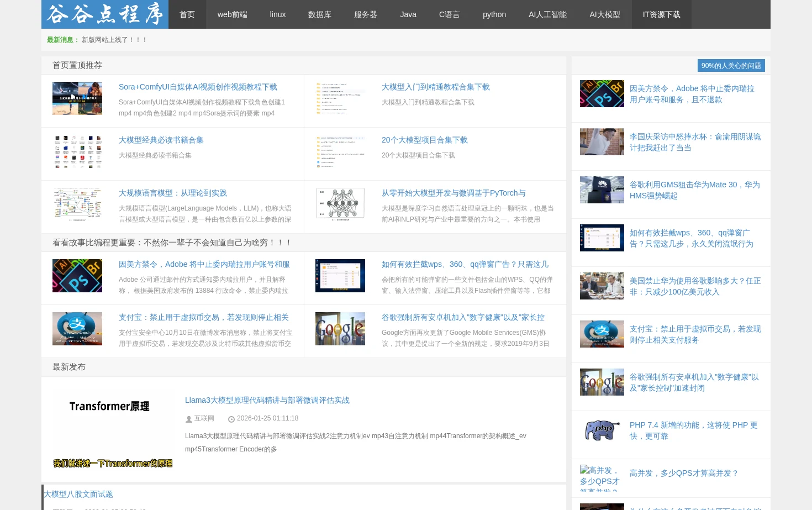Click the Transformer原理 cover image
Image resolution: width=812 pixels, height=510 pixels.
pos(113,429)
